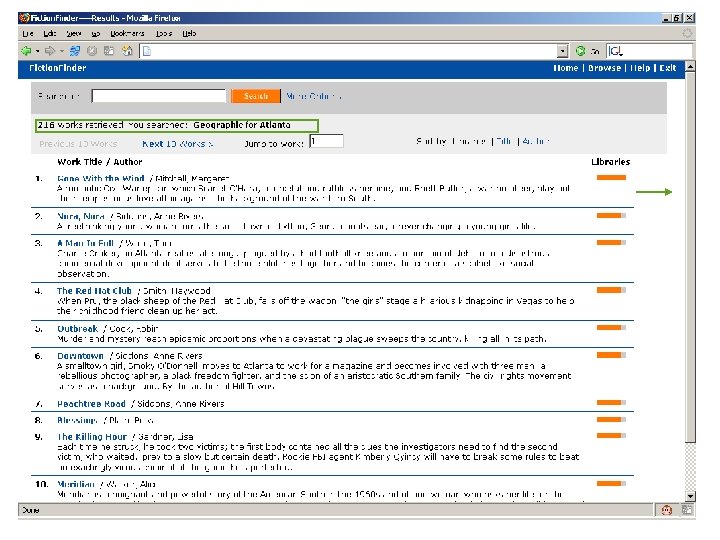Image resolution: width=720 pixels, height=540 pixels.
Task: Open Gone With the Wind title link
Action: point(101,178)
